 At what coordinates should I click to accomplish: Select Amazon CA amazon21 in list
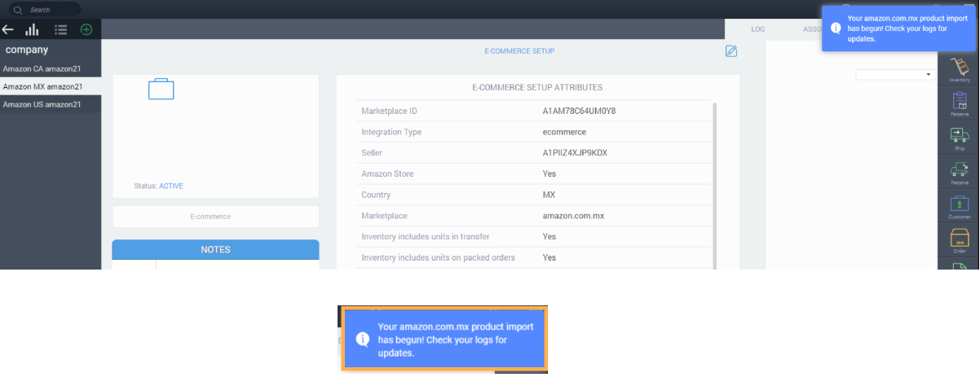(51, 68)
